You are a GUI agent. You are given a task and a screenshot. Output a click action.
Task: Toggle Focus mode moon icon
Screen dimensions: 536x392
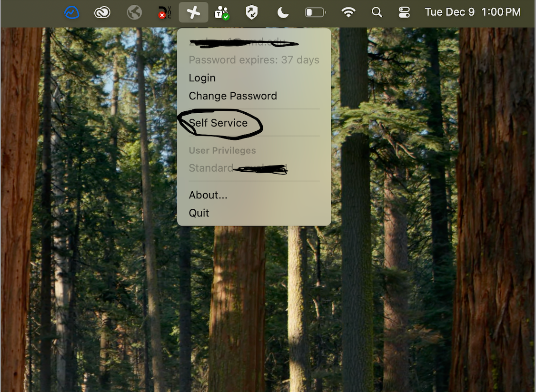tap(283, 12)
